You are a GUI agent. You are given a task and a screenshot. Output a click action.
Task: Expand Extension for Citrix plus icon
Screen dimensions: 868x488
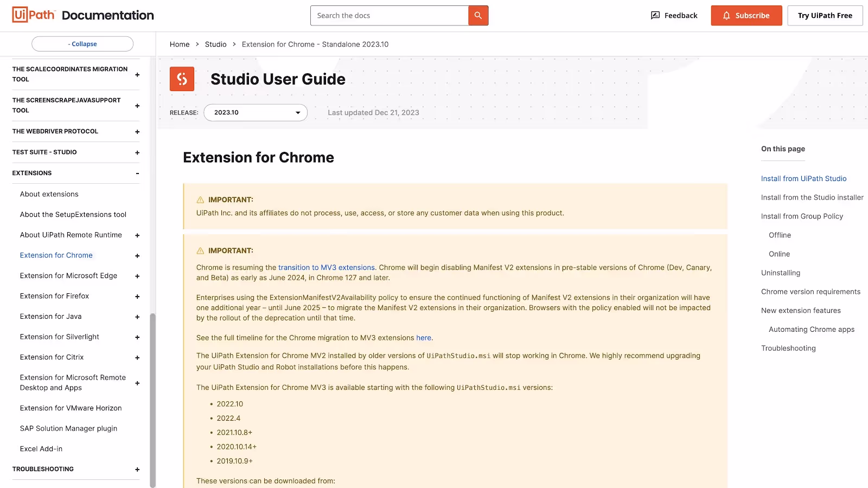coord(137,358)
